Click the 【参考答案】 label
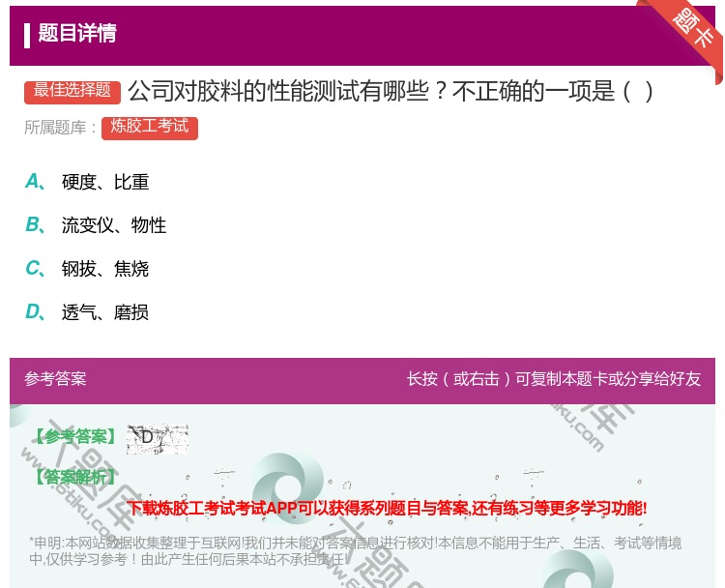The height and width of the screenshot is (588, 725). tap(75, 436)
